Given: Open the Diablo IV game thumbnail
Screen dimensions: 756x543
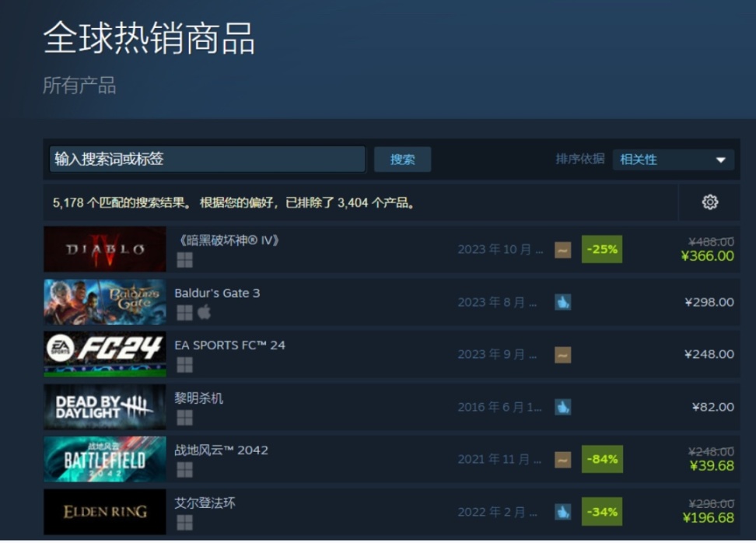Looking at the screenshot, I should 105,249.
